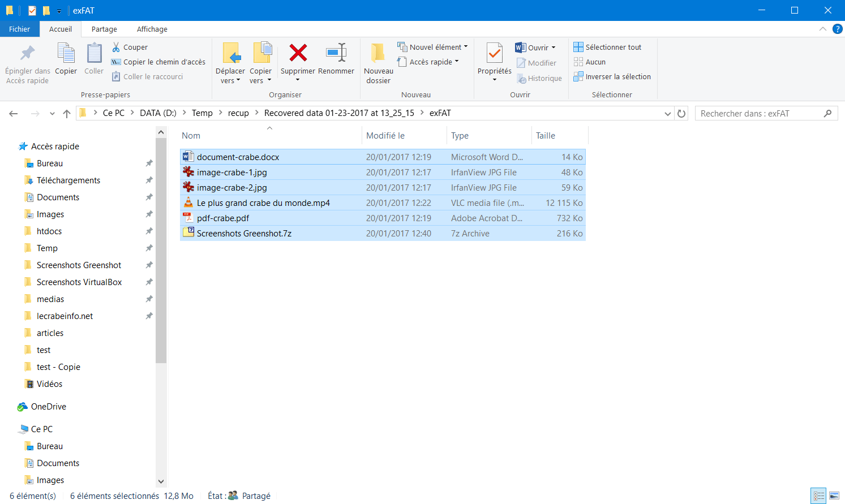The image size is (845, 504).
Task: Open the Customize Quick Access Toolbar dropdown
Action: click(59, 11)
